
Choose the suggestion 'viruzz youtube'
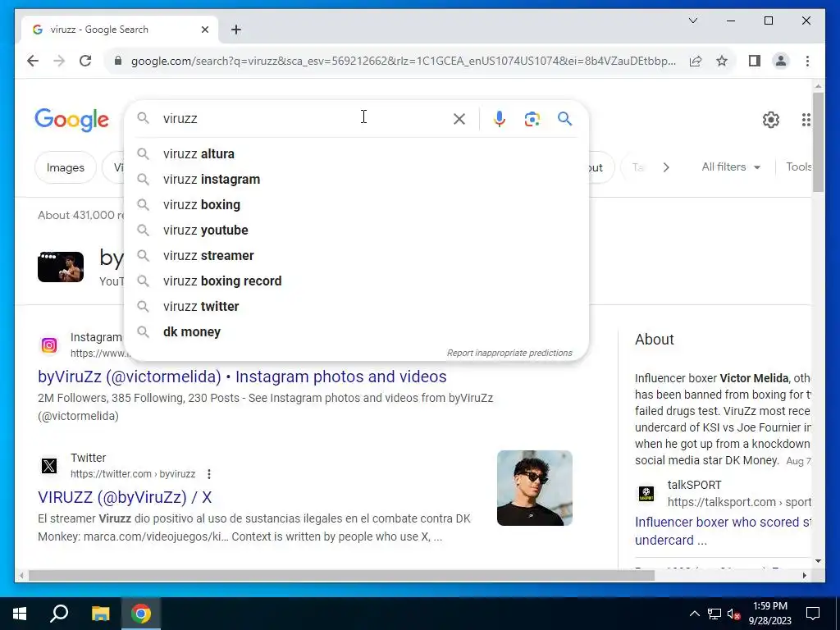[356, 230]
